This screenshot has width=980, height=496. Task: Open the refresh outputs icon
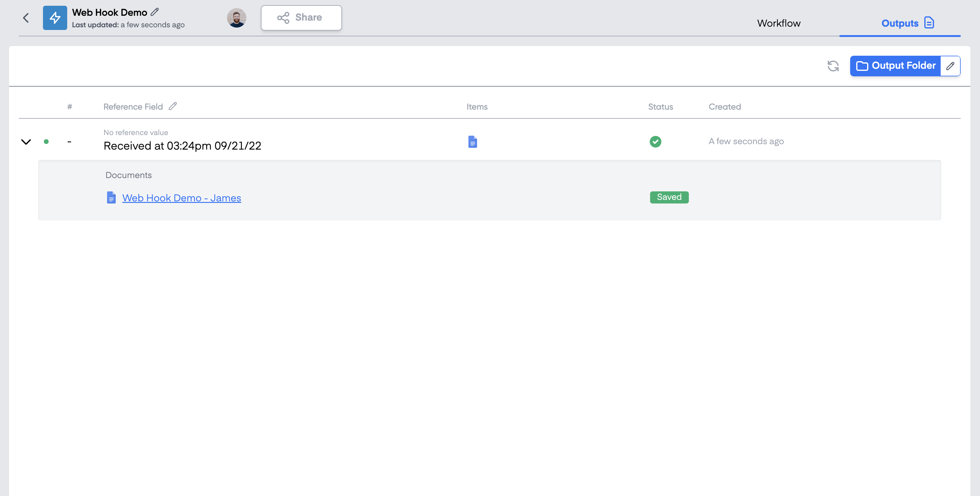pyautogui.click(x=833, y=66)
